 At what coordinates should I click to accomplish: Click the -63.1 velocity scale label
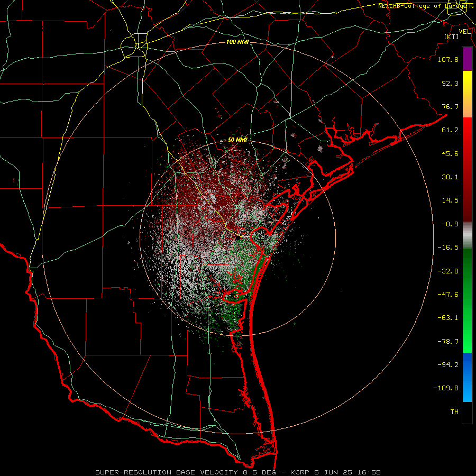pyautogui.click(x=448, y=318)
